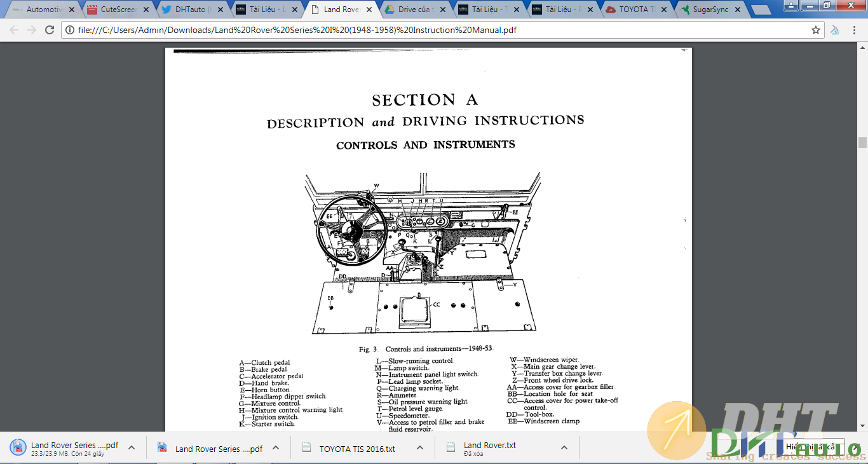Reload the current PDF page
Image resolution: width=868 pixels, height=464 pixels.
tap(50, 30)
